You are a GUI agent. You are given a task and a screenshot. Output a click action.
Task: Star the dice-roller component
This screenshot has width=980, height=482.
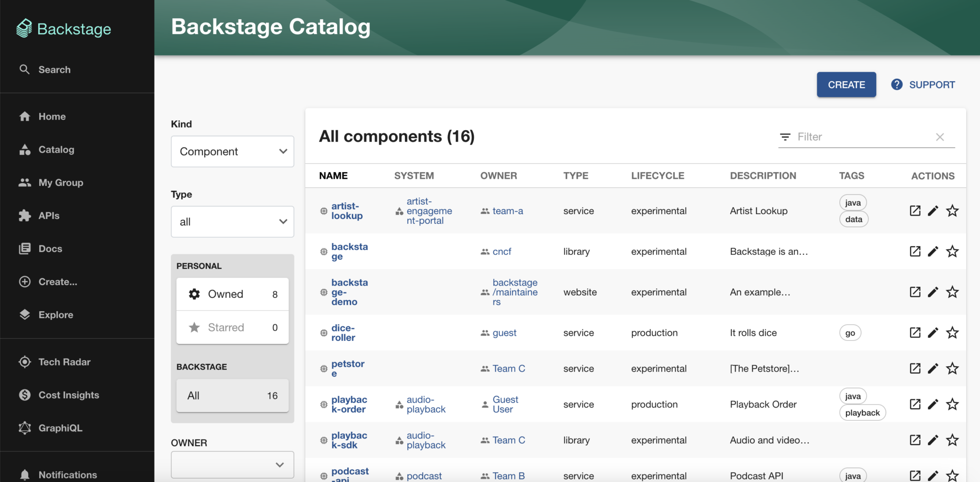[952, 333]
